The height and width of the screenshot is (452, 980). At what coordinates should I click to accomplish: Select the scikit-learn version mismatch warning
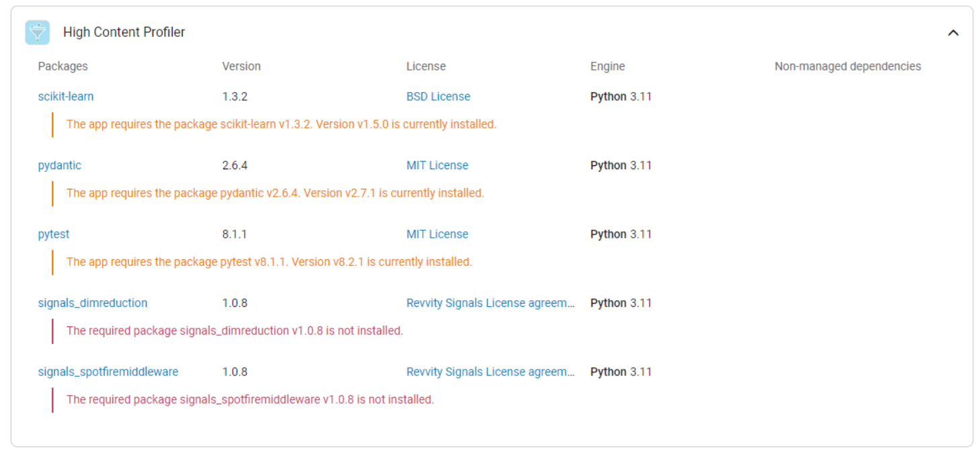[281, 124]
